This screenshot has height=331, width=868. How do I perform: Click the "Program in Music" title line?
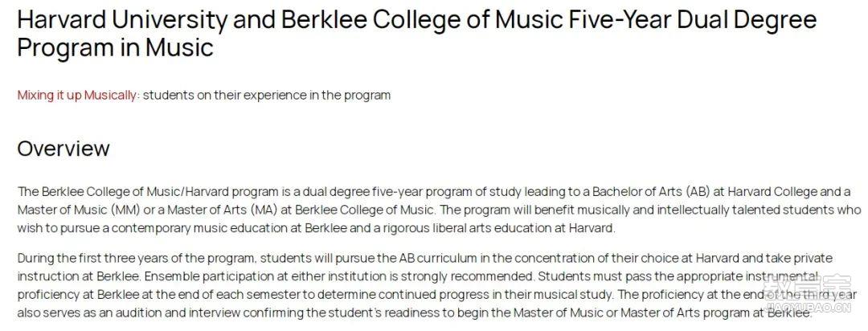click(x=115, y=47)
